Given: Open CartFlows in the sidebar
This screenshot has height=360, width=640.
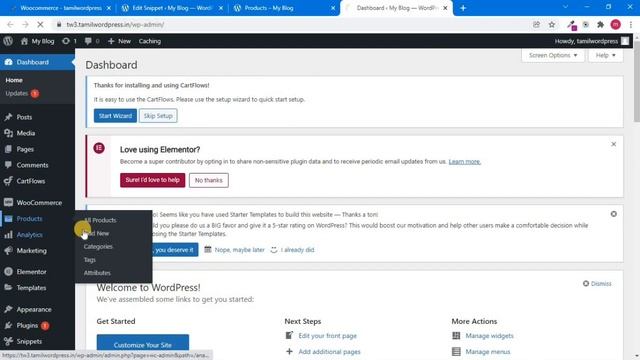Looking at the screenshot, I should pyautogui.click(x=31, y=181).
